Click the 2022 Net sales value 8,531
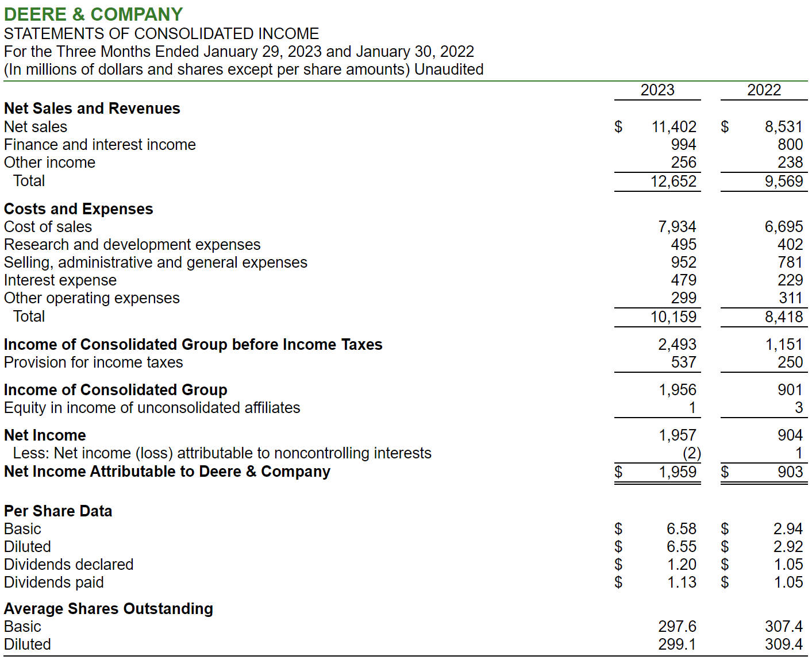The height and width of the screenshot is (660, 812). pos(783,126)
